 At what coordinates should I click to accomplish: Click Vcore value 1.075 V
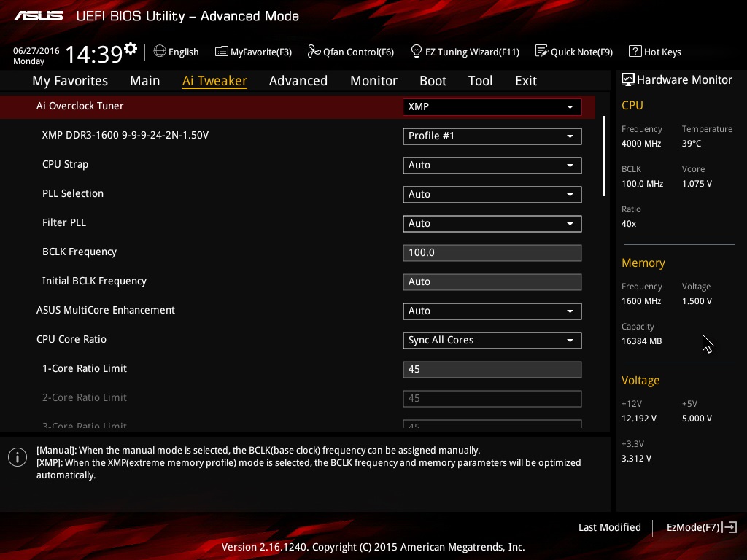pos(697,183)
